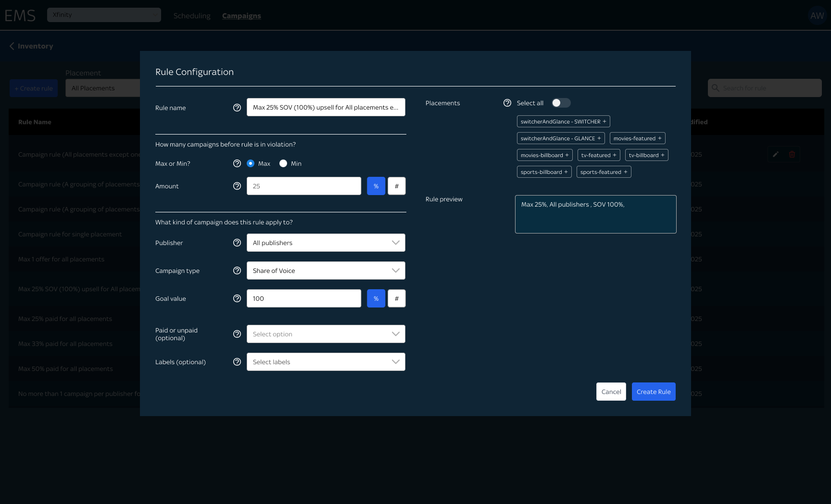Add the sports-featured placement chip
This screenshot has width=831, height=504.
point(604,172)
